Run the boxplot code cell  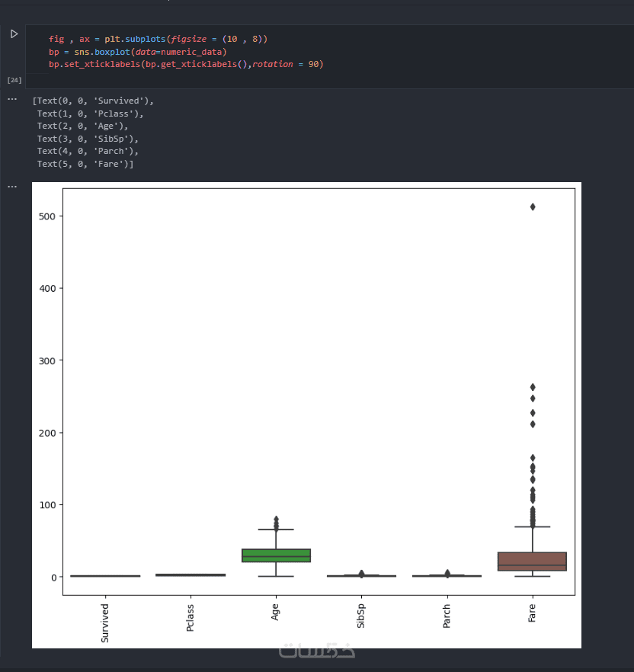click(x=14, y=34)
